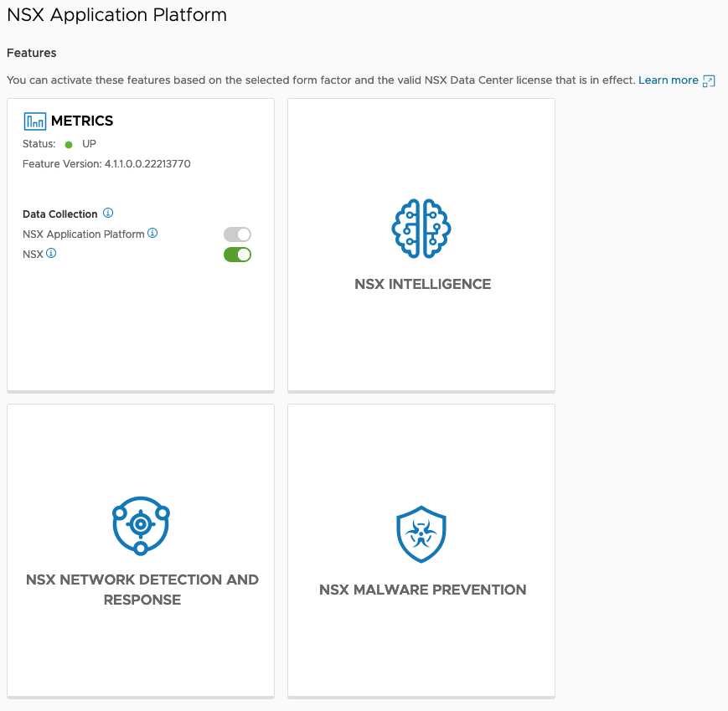
Task: Click the Feature Version text in Metrics
Action: coord(106,164)
